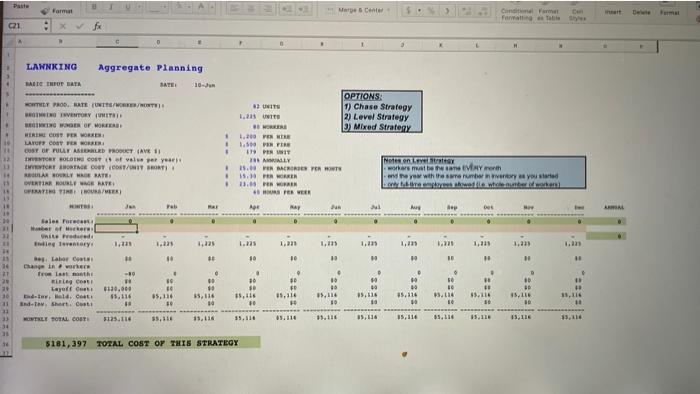Open Format as Table

pyautogui.click(x=549, y=14)
